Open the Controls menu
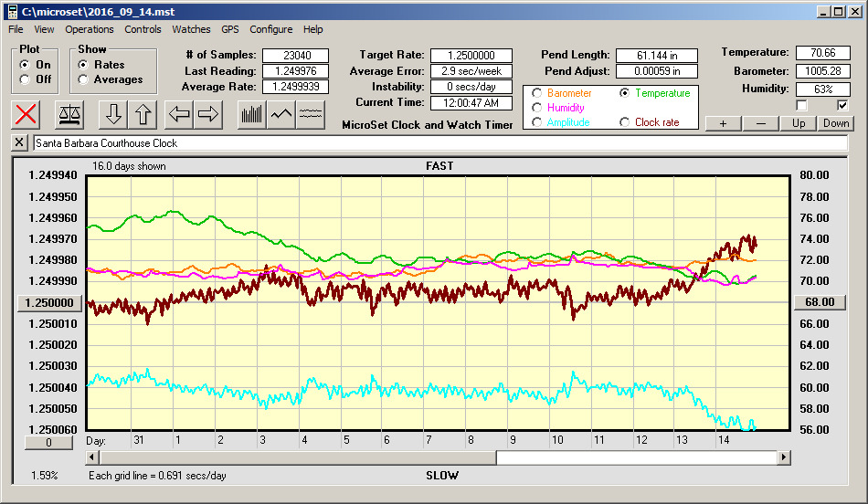This screenshot has height=504, width=868. point(143,29)
